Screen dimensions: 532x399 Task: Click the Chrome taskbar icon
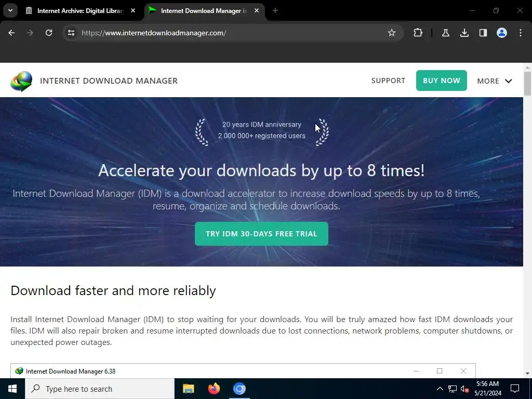tap(239, 389)
